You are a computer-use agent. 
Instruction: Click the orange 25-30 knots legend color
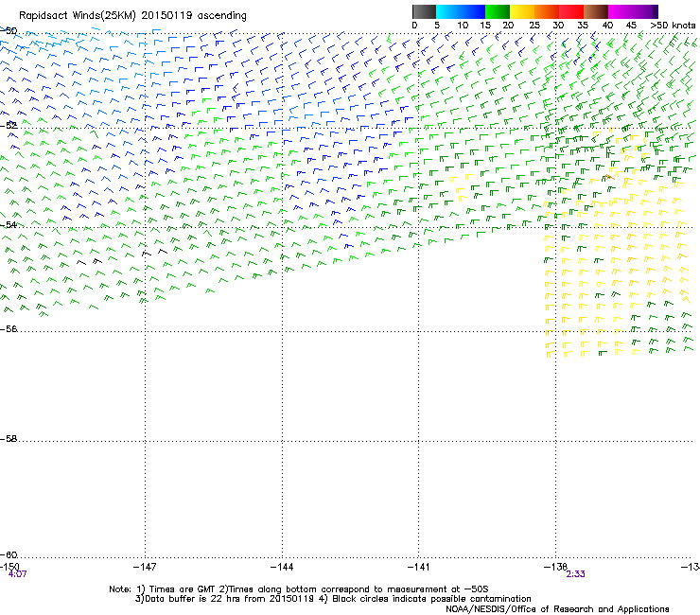[x=547, y=11]
